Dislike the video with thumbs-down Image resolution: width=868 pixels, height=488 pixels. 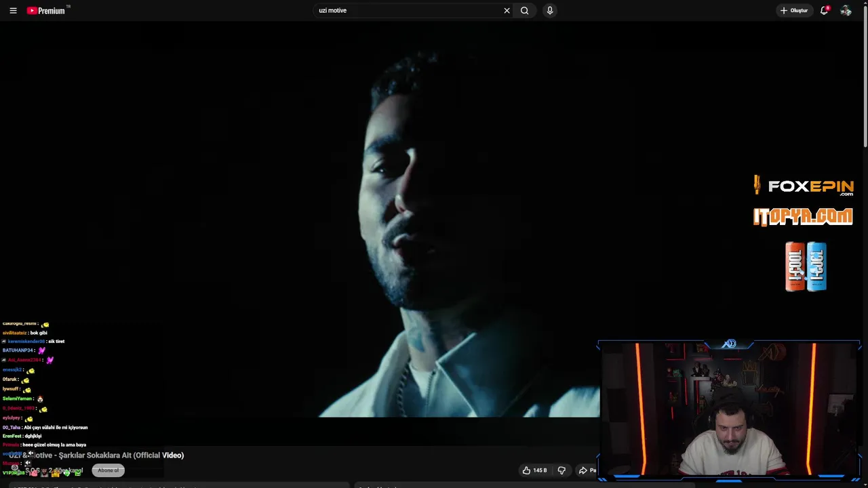pos(561,470)
